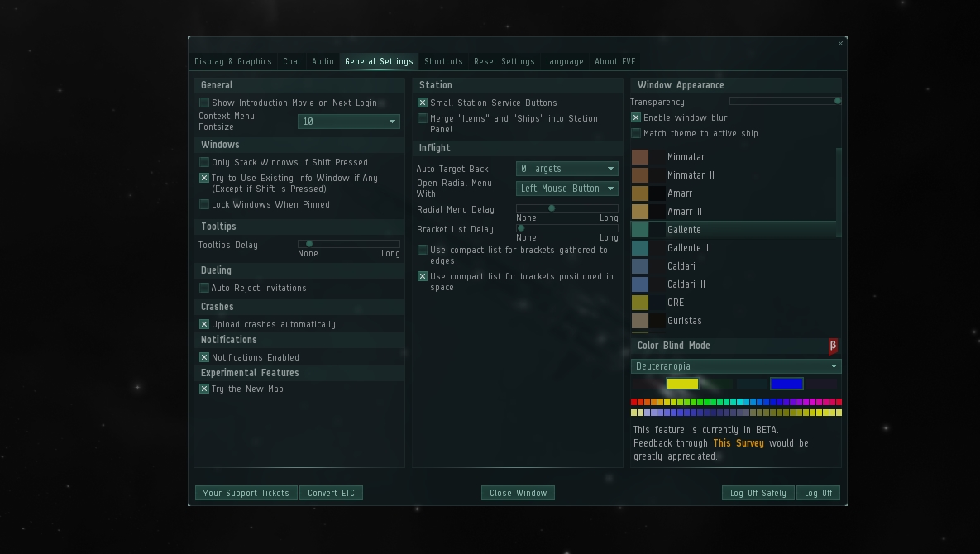Viewport: 980px width, 554px height.
Task: Click the Close Window button
Action: tap(519, 493)
